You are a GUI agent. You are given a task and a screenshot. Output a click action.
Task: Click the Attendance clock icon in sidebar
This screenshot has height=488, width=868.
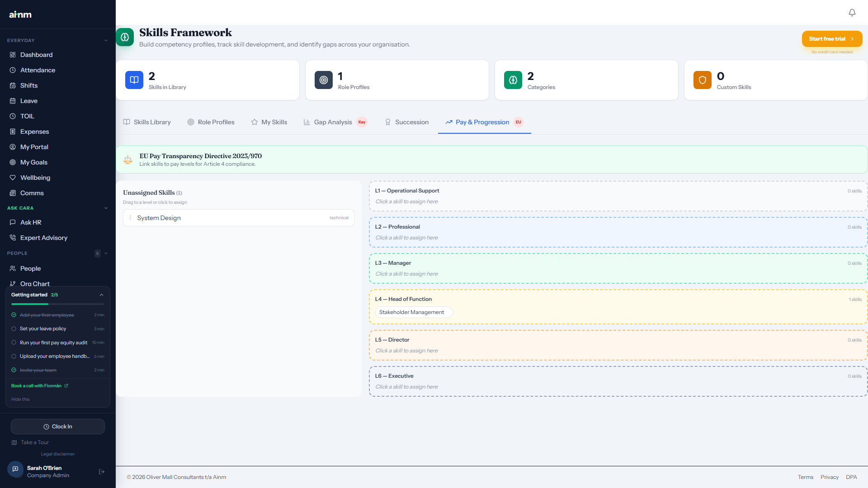(x=13, y=70)
